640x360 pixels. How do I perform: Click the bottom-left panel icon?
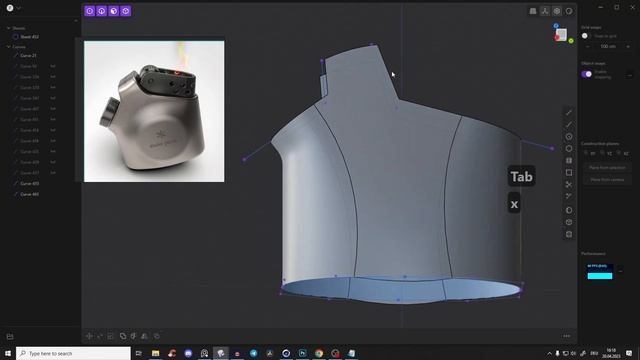click(x=10, y=336)
